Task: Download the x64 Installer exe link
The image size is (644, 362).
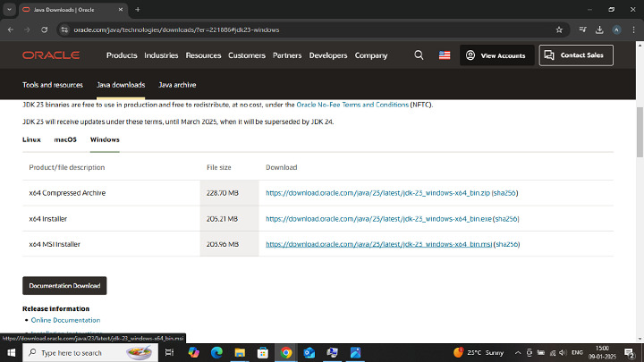Action: tap(378, 219)
